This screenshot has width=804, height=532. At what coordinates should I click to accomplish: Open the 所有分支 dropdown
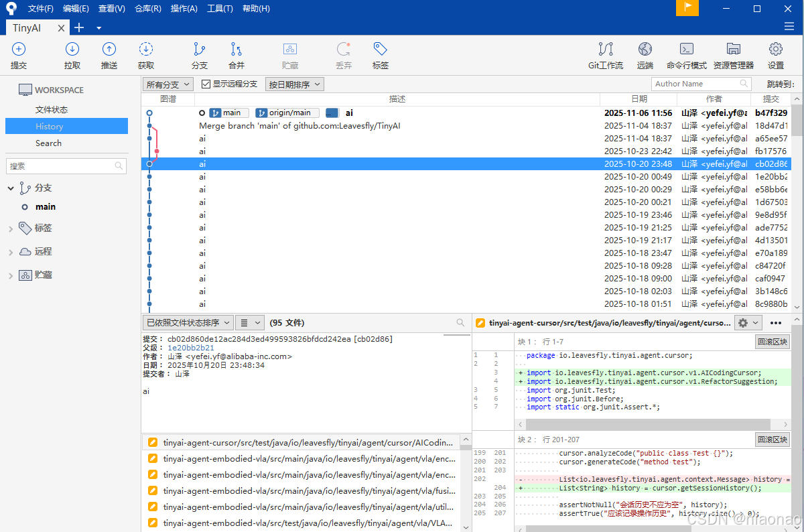[167, 84]
